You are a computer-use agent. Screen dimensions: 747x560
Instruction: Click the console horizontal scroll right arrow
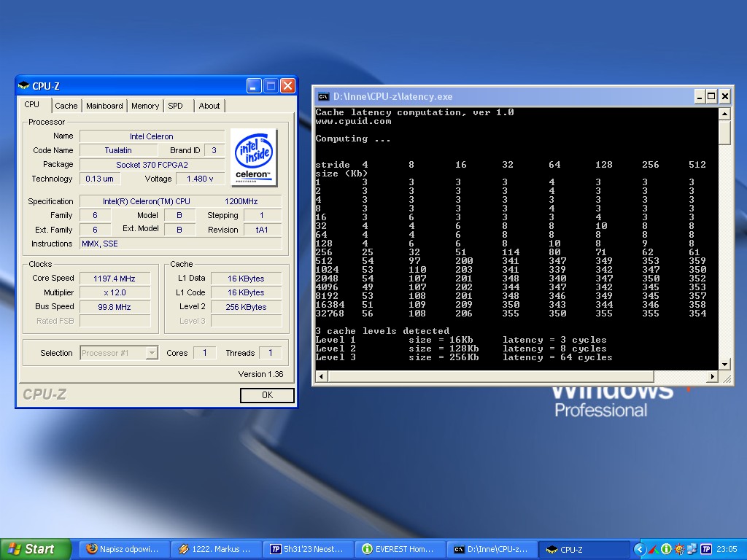(712, 376)
